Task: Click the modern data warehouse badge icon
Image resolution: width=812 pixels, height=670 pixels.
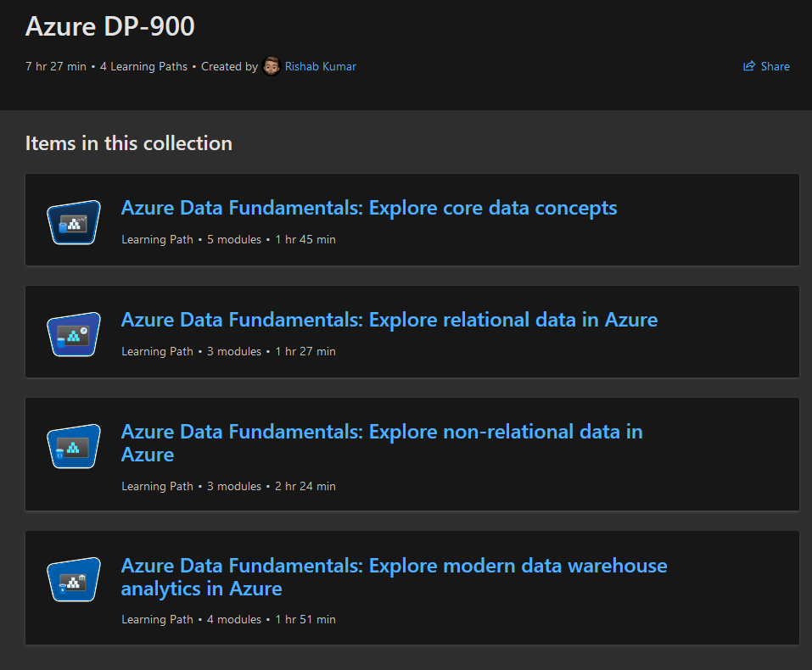Action: pyautogui.click(x=74, y=579)
